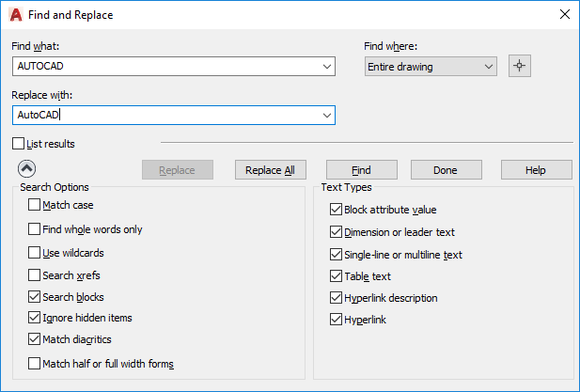Image resolution: width=580 pixels, height=392 pixels.
Task: Close the Find and Replace dialog
Action: pos(564,13)
